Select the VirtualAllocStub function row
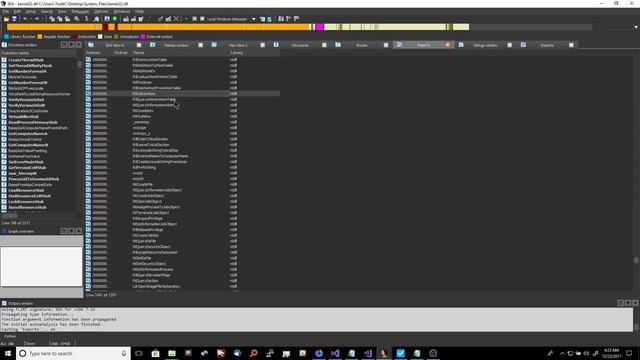Image resolution: width=640 pixels, height=360 pixels. 39,117
